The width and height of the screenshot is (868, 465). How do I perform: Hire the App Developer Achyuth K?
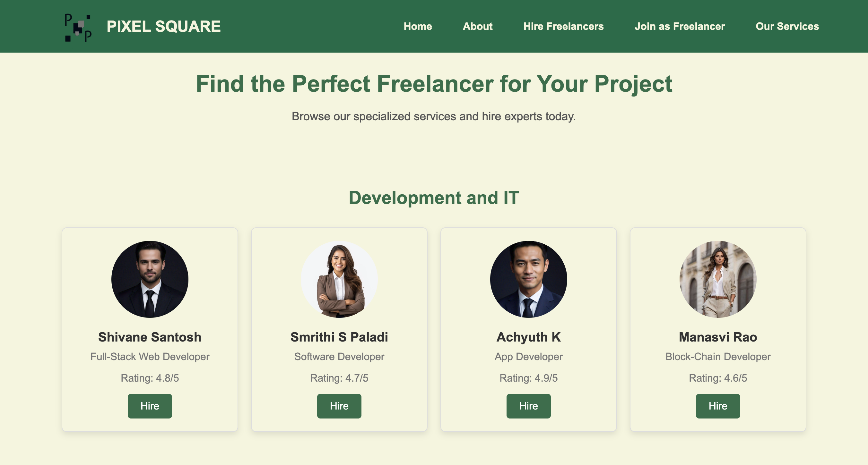point(528,406)
